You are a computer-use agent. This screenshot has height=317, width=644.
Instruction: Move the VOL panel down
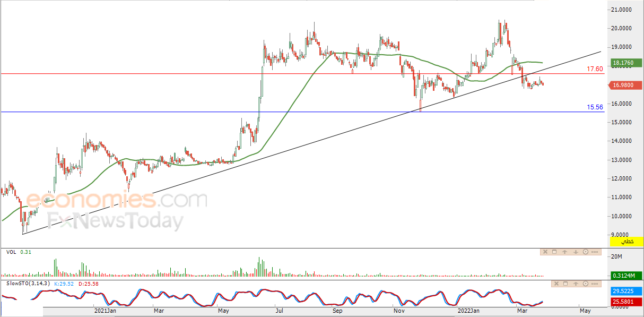pyautogui.click(x=576, y=252)
